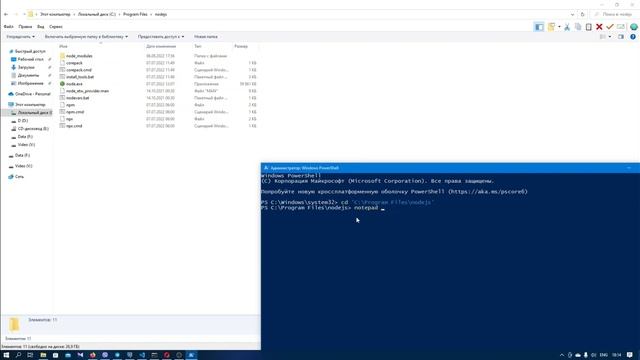
Task: Open the Сервис menu
Action: tap(56, 27)
